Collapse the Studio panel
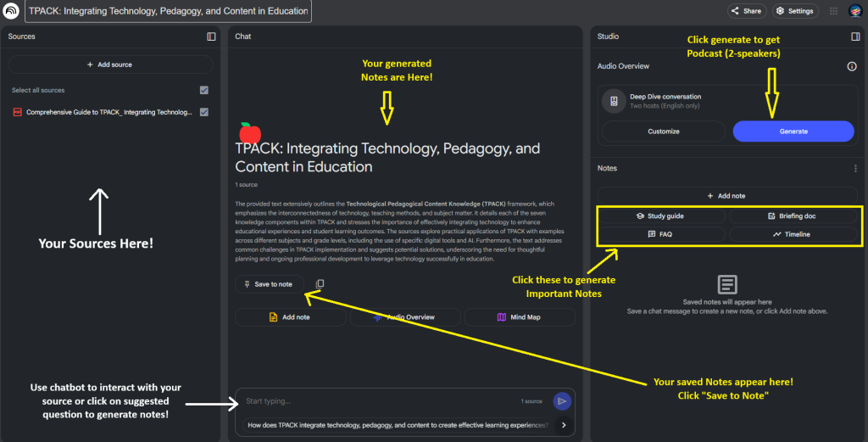Screen dimensions: 868x442 click(x=855, y=36)
